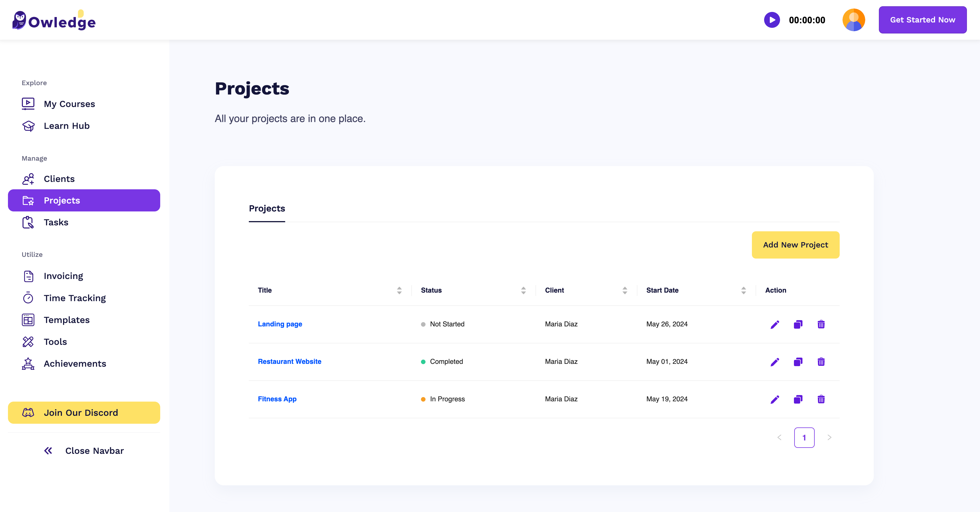Collapse sidebar with Close Navbar
980x512 pixels.
coord(84,451)
